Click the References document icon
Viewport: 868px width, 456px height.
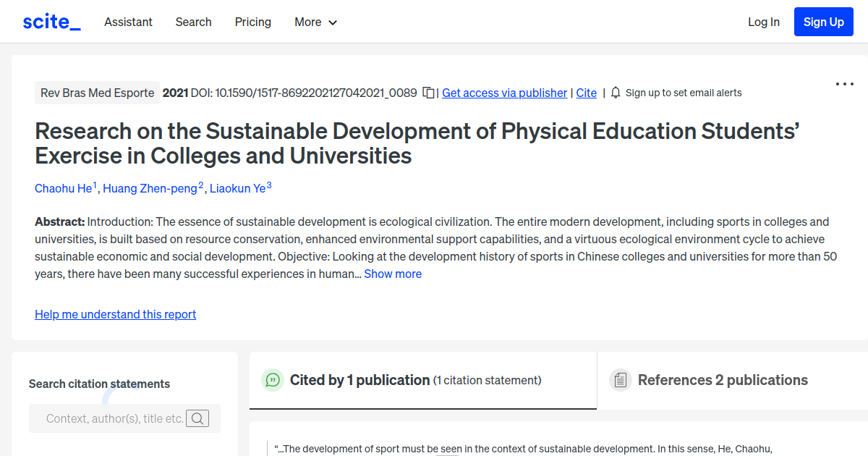[620, 379]
